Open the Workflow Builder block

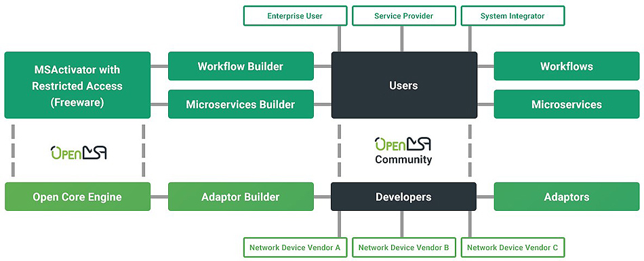pyautogui.click(x=241, y=66)
